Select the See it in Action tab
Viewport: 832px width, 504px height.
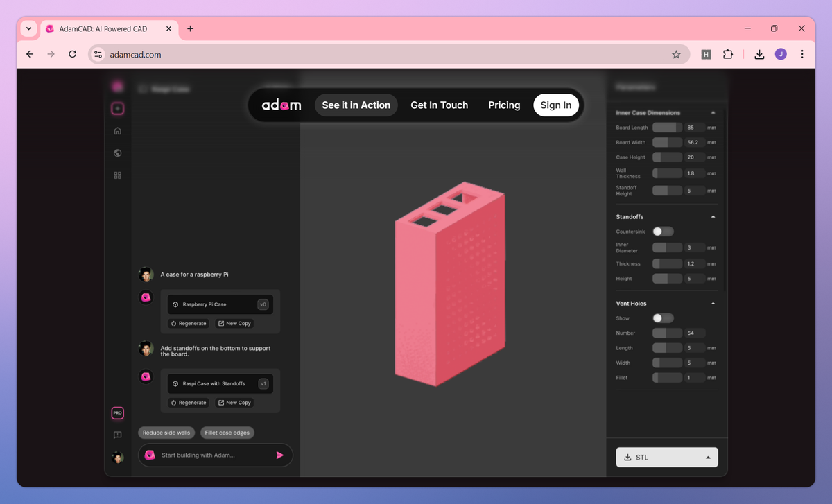tap(356, 105)
